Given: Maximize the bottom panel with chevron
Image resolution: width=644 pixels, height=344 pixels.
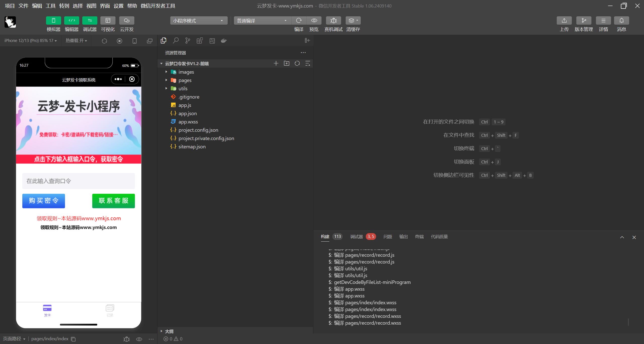Looking at the screenshot, I should click(x=622, y=237).
